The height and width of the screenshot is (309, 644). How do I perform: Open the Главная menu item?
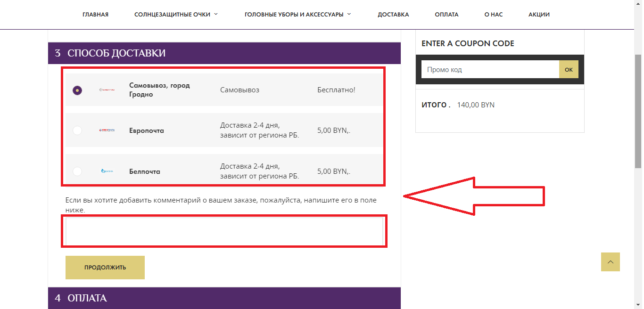pyautogui.click(x=95, y=15)
